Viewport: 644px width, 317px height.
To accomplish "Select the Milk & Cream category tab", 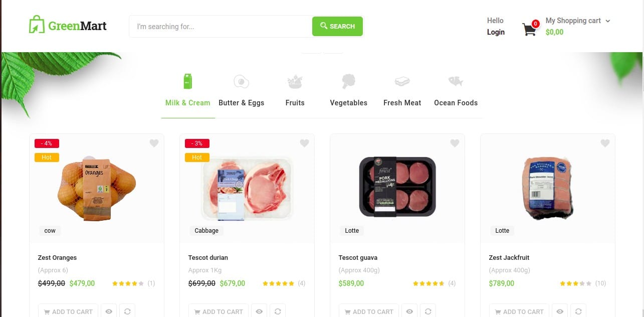I will click(187, 102).
